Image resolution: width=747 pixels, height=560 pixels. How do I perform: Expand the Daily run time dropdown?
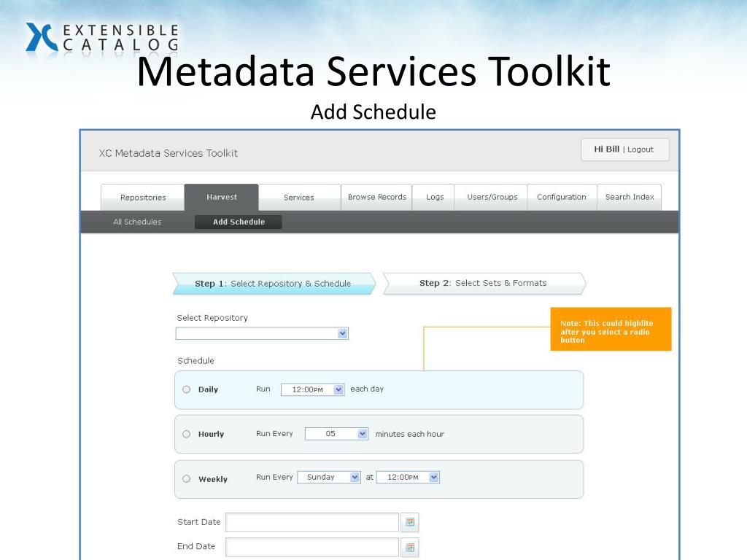[312, 389]
